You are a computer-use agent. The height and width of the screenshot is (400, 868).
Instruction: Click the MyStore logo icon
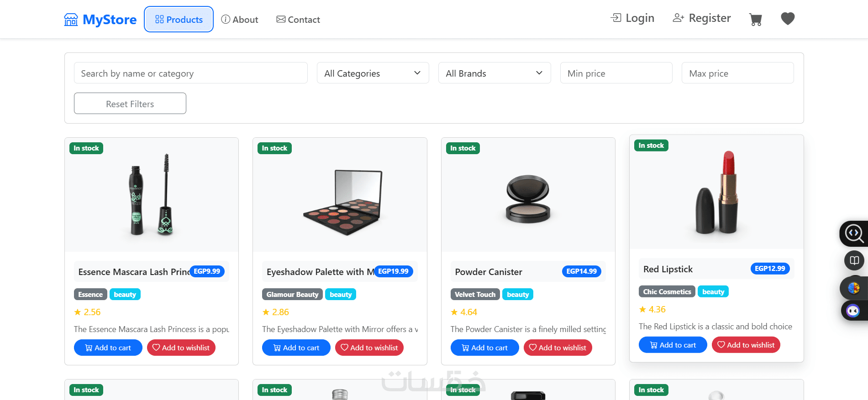coord(71,20)
